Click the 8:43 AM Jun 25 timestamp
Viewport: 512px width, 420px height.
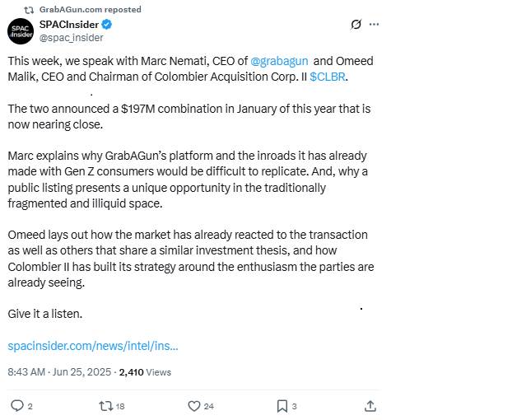(58, 372)
